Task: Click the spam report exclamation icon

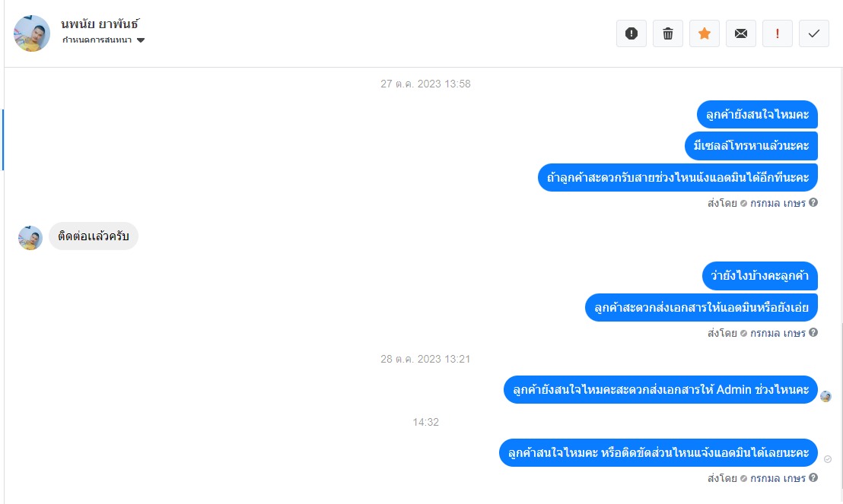Action: [x=631, y=33]
